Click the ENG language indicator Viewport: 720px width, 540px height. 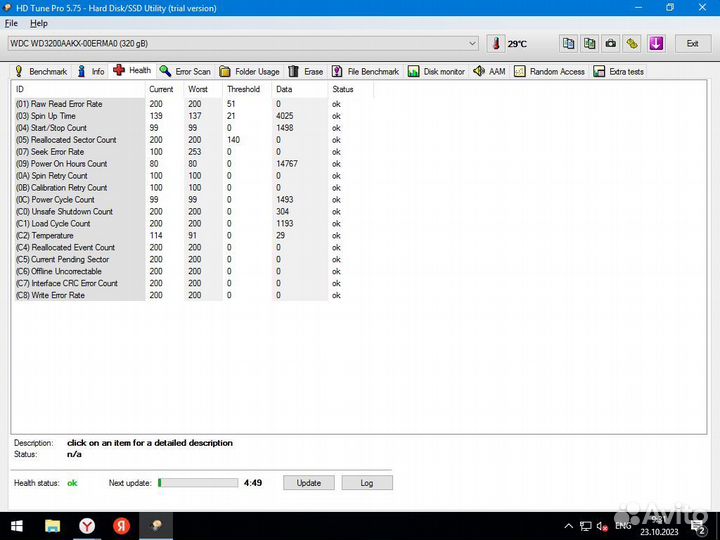click(x=623, y=526)
